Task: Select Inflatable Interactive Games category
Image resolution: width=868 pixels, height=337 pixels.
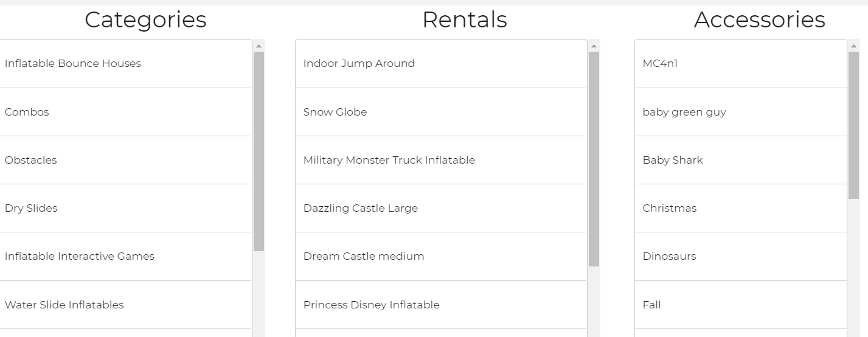Action: tap(80, 256)
